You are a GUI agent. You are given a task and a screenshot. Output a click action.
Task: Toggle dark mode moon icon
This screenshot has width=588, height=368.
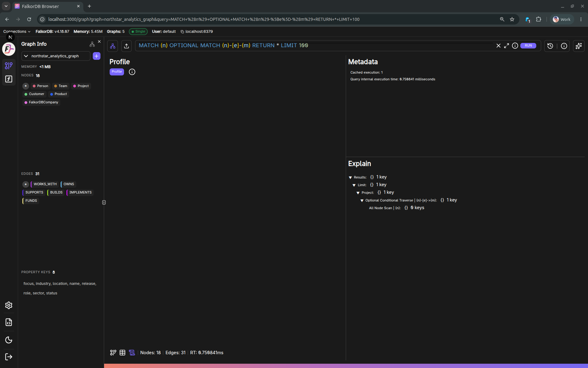click(x=9, y=340)
